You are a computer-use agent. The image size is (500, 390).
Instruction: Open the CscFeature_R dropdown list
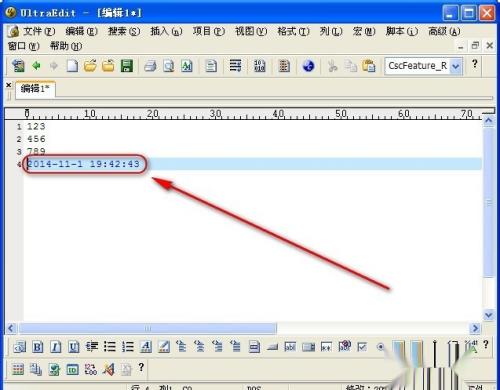455,66
